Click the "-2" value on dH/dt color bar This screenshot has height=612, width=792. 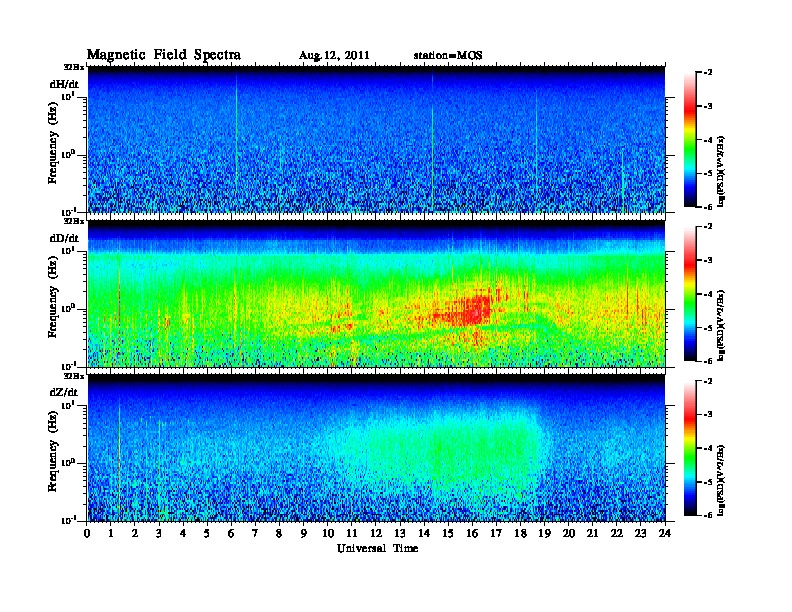coord(708,73)
